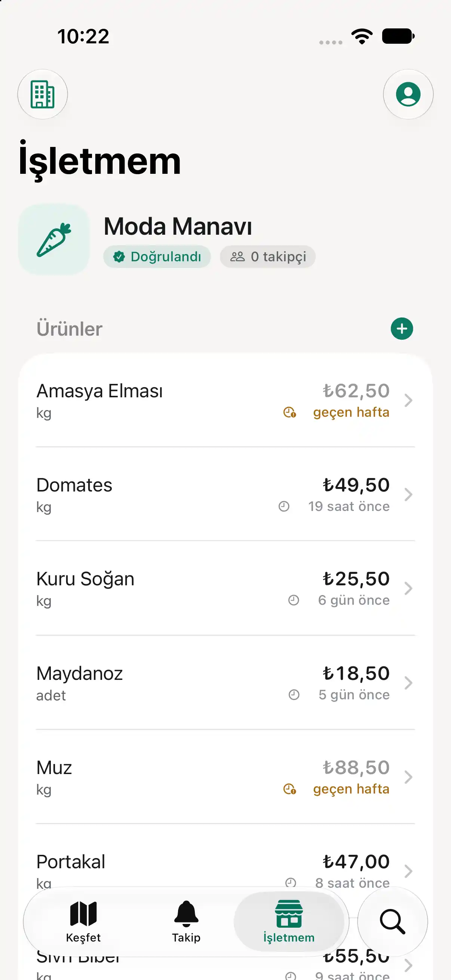Select the İşletmem tab
The image size is (451, 980).
(x=289, y=921)
